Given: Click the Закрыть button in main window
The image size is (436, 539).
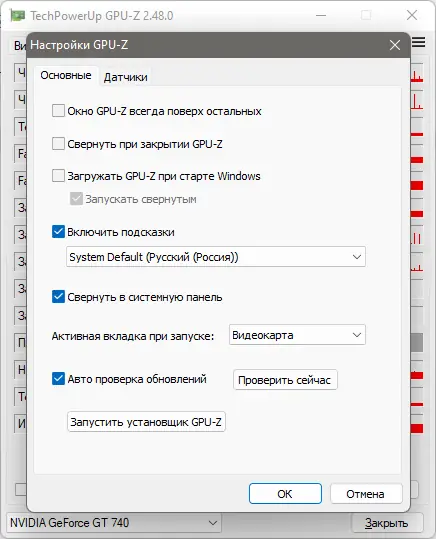Looking at the screenshot, I should (386, 523).
